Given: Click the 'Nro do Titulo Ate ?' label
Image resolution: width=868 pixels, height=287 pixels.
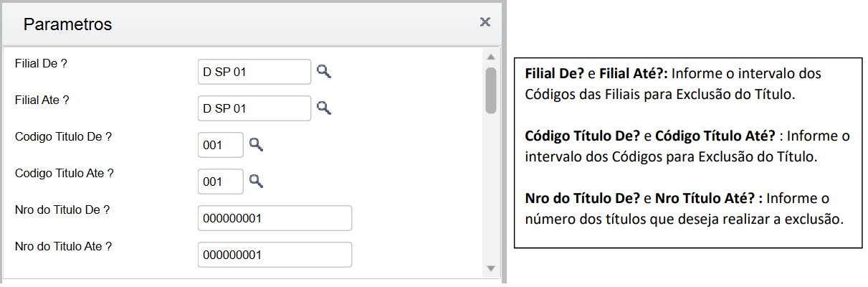Looking at the screenshot, I should pyautogui.click(x=63, y=246).
